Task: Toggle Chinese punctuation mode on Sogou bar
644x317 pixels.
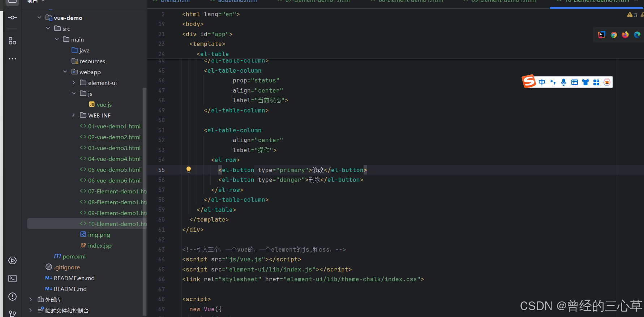Action: (553, 82)
